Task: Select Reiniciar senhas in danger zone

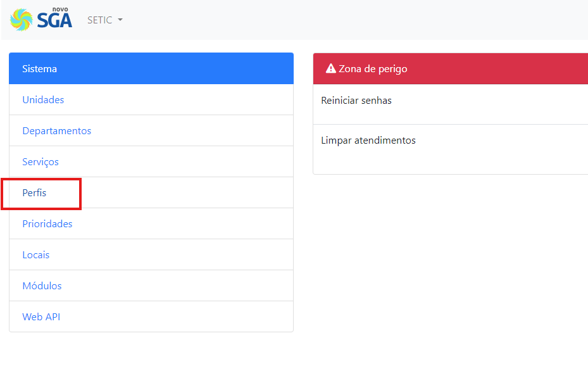Action: 356,101
